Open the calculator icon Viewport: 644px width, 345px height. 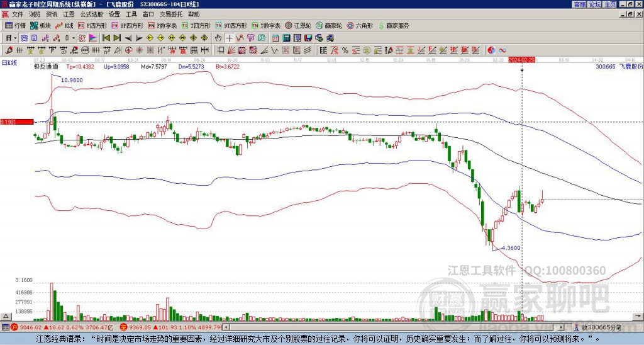(287, 38)
